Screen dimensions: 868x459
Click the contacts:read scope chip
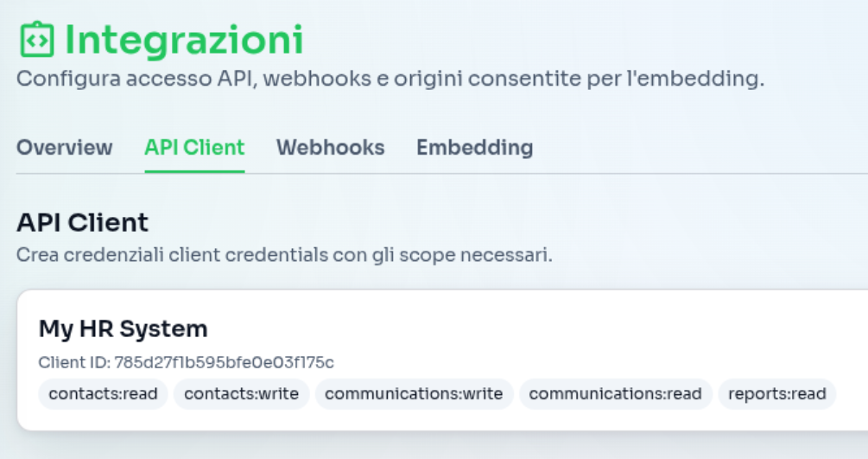coord(103,394)
